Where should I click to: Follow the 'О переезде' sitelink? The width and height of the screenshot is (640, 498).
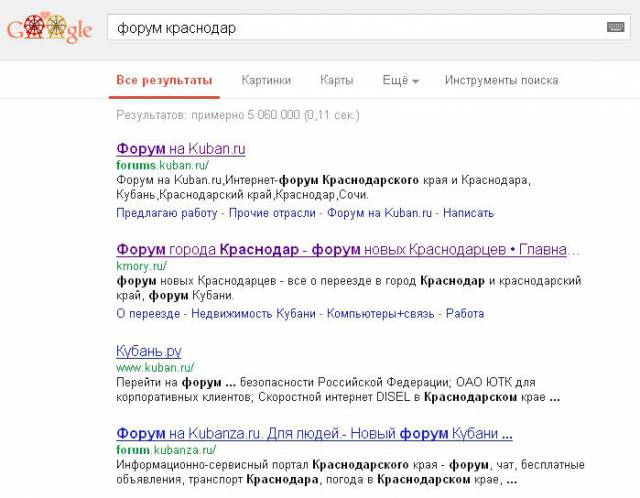148,313
